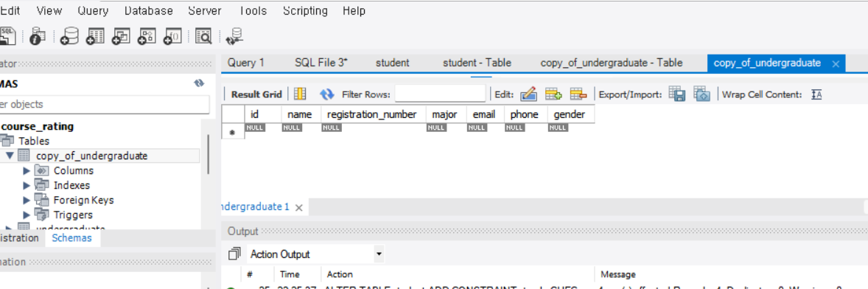Click the phone column header
Screen dimensions: 868x289
525,114
